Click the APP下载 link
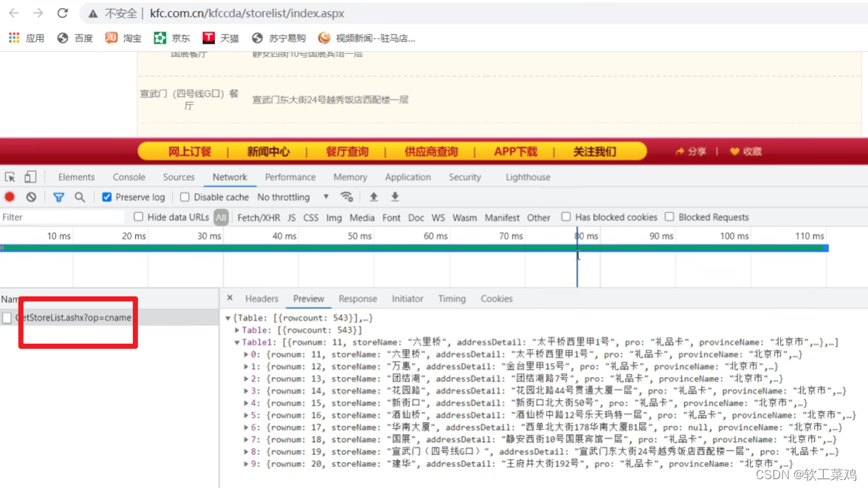 tap(516, 152)
